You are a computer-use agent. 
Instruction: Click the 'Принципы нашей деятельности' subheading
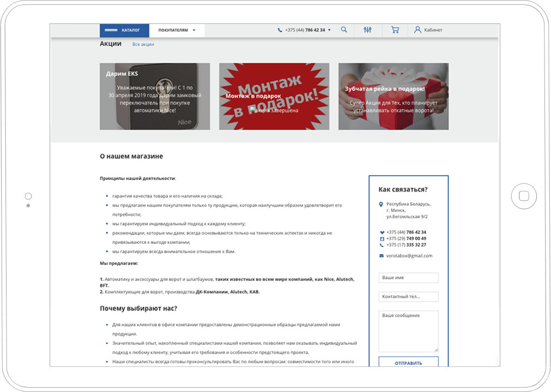click(x=137, y=178)
